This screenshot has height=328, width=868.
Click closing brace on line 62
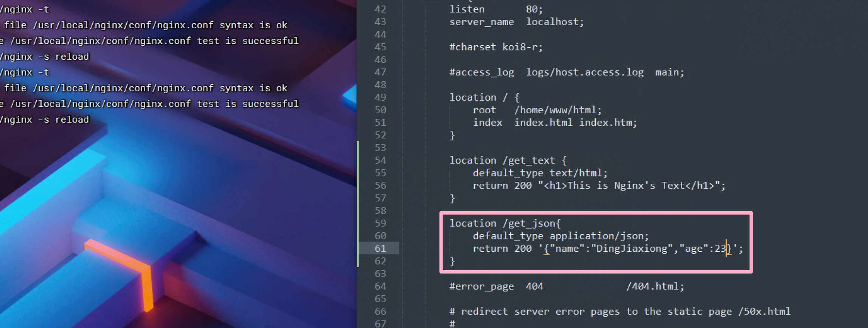[452, 261]
